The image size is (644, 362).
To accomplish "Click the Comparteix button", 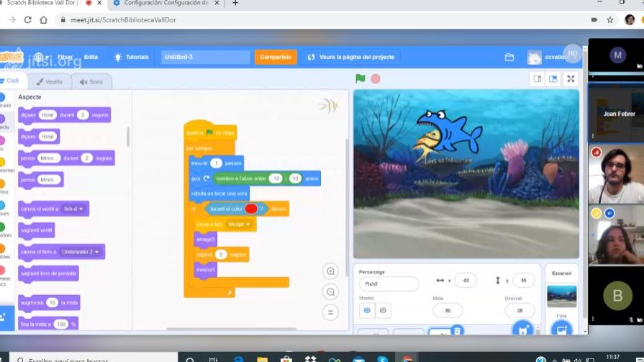I will [x=276, y=57].
